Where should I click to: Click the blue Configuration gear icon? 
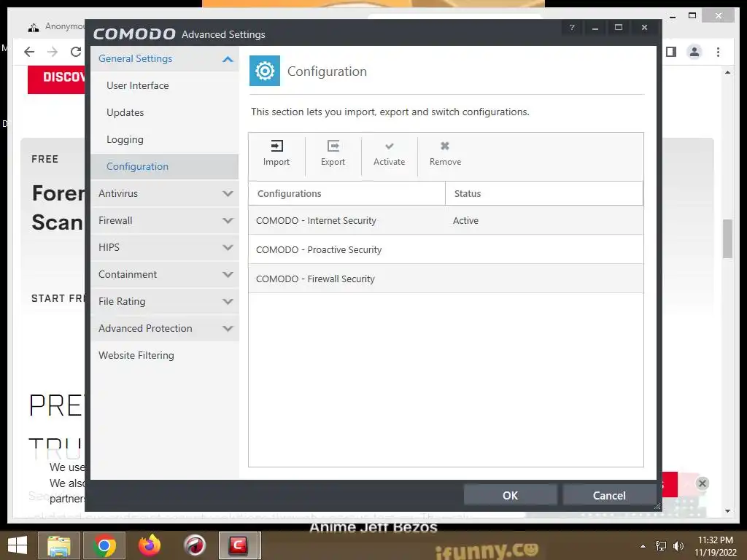coord(264,71)
